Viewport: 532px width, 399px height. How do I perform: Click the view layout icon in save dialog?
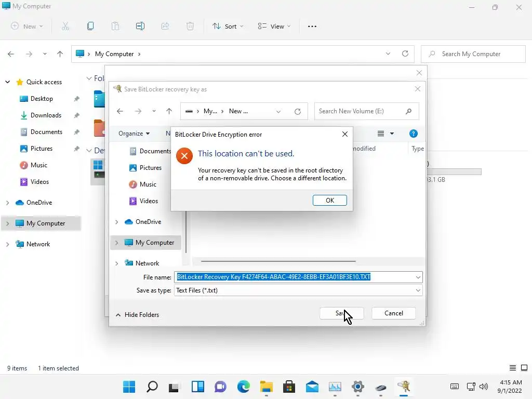[x=381, y=134]
